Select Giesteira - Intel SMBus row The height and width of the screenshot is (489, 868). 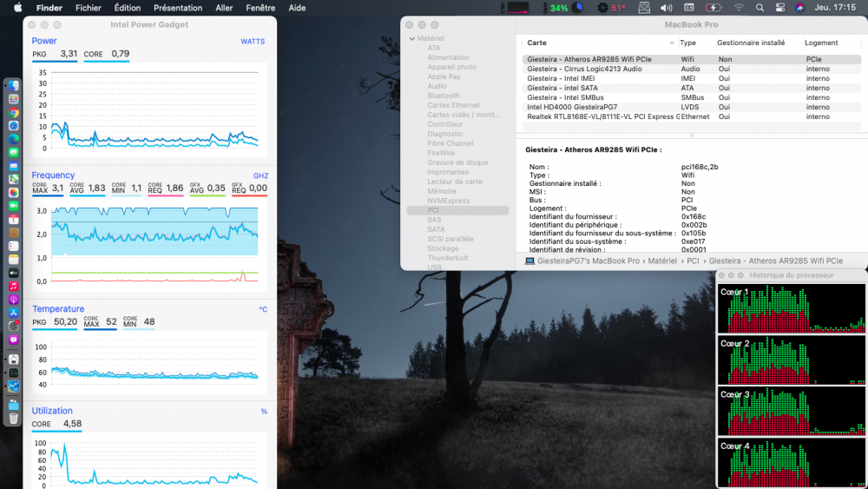(692, 97)
